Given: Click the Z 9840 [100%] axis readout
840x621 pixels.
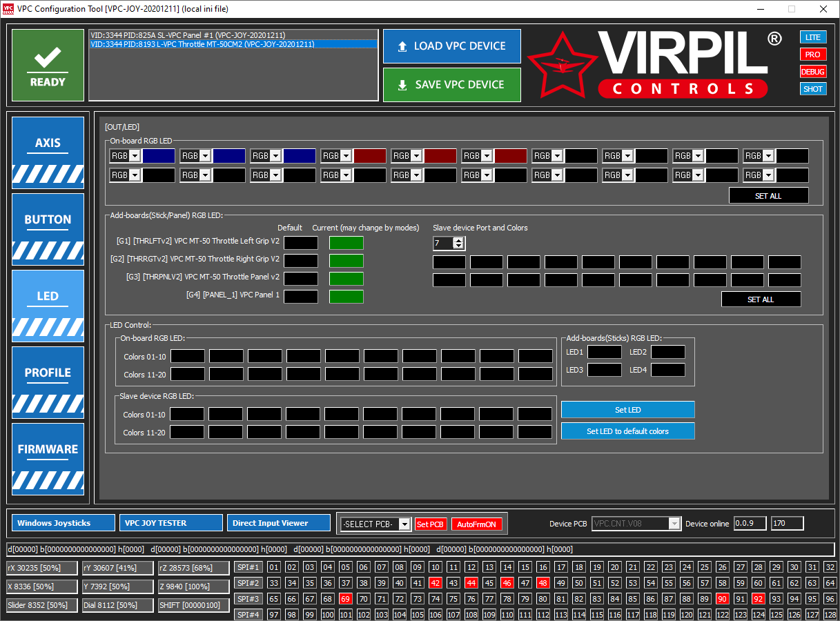Looking at the screenshot, I should point(193,586).
